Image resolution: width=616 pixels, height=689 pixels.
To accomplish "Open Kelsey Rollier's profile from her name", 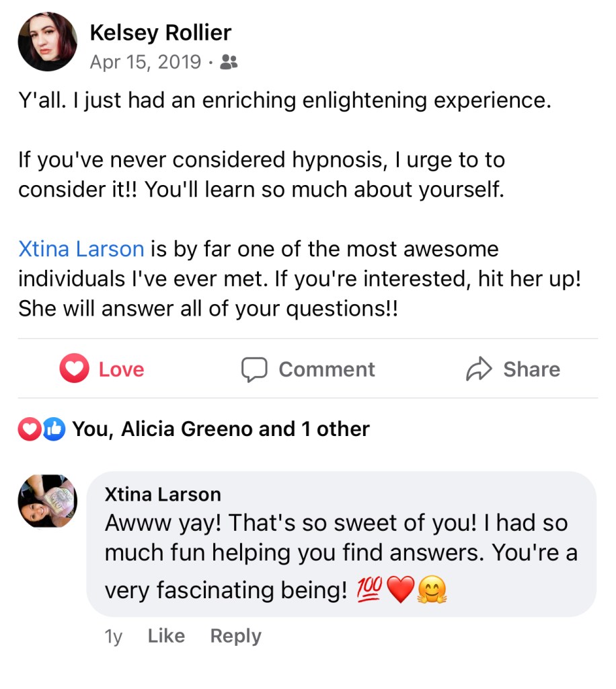I will pos(160,32).
